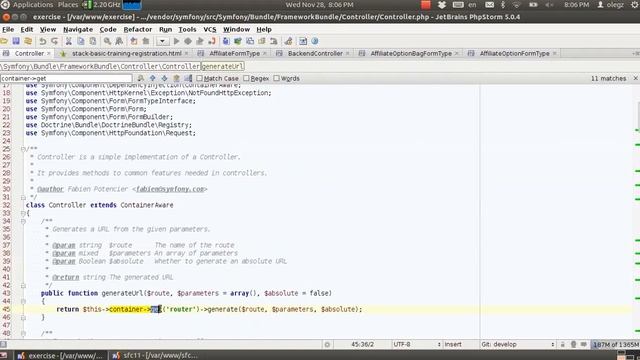Click the Copy toolbar icon
This screenshot has width=640, height=360.
pos(81,41)
